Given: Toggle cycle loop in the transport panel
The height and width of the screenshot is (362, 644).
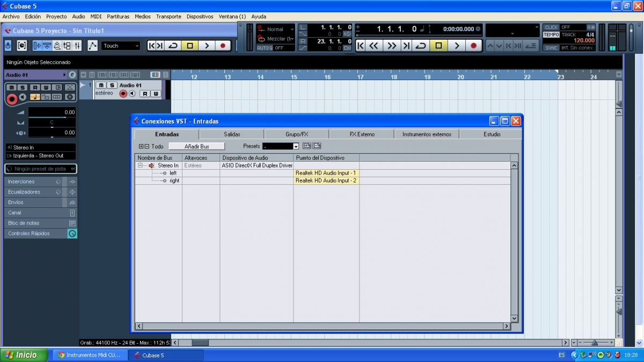Looking at the screenshot, I should click(x=421, y=46).
